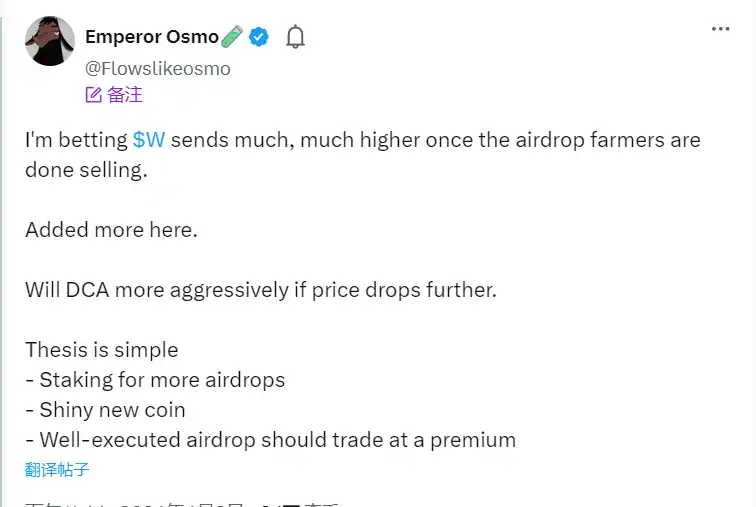Open the three-dot more options menu
This screenshot has width=756, height=507.
[x=720, y=29]
